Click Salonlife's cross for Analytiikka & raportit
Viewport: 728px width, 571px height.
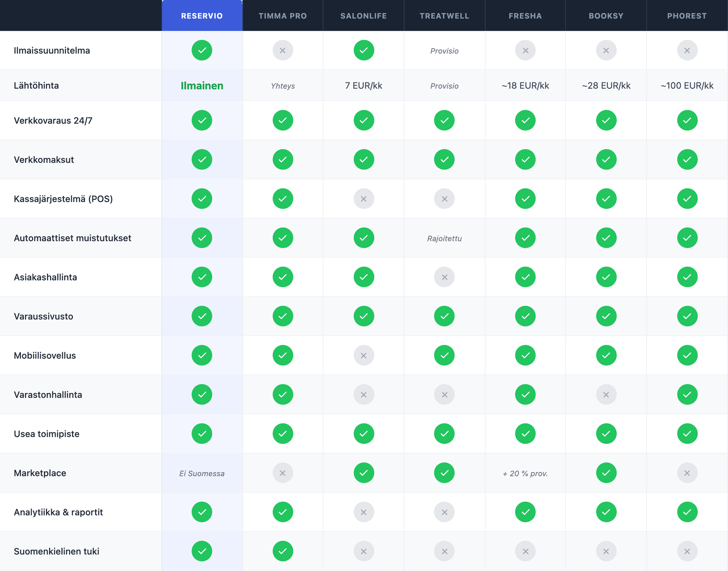point(364,512)
